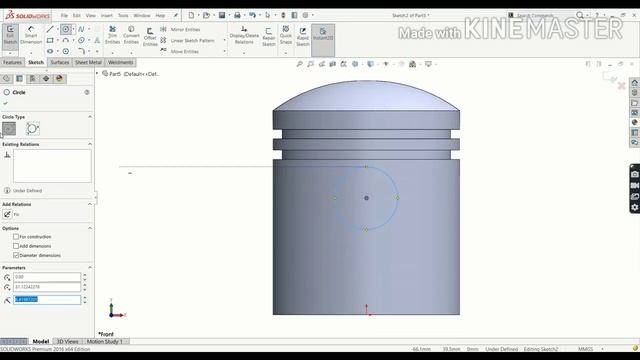Click the highlighted radius parameter field

coord(47,300)
